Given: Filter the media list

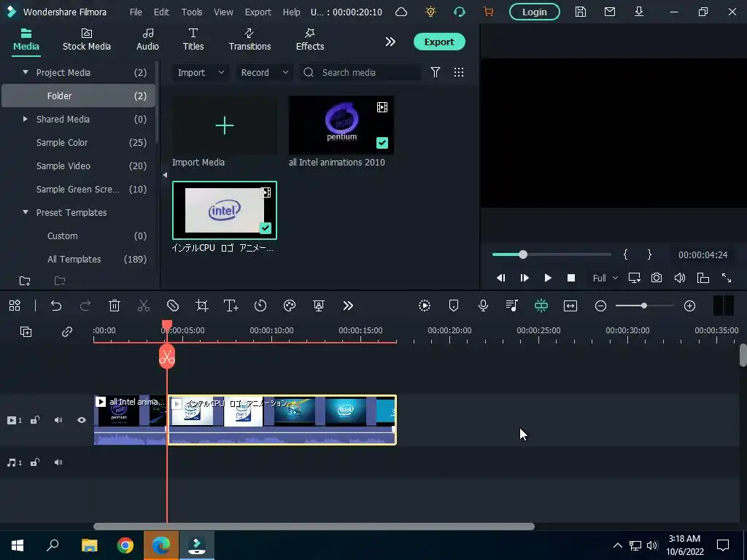Looking at the screenshot, I should (436, 72).
